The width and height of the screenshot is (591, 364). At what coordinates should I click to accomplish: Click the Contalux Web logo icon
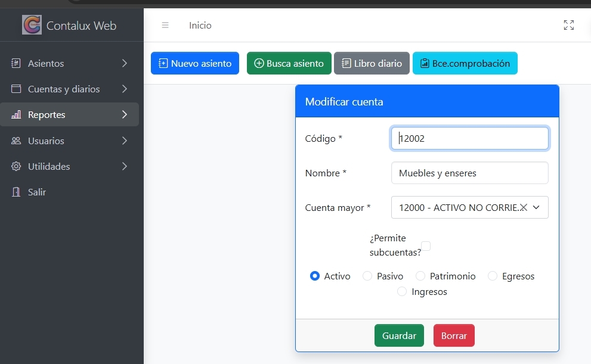(32, 25)
